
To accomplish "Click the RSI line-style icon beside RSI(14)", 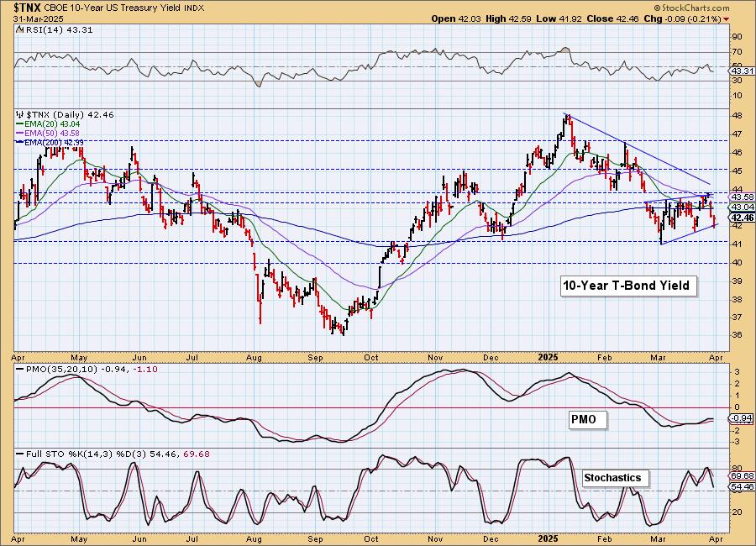I will point(19,29).
